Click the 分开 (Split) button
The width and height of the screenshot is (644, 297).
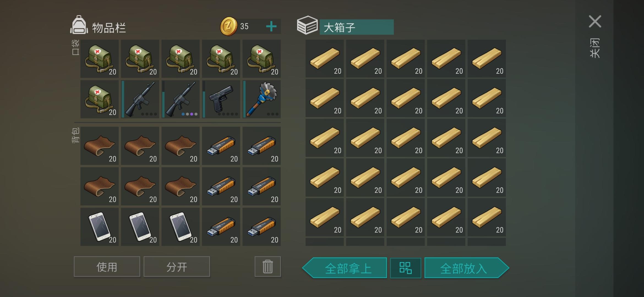tap(177, 266)
